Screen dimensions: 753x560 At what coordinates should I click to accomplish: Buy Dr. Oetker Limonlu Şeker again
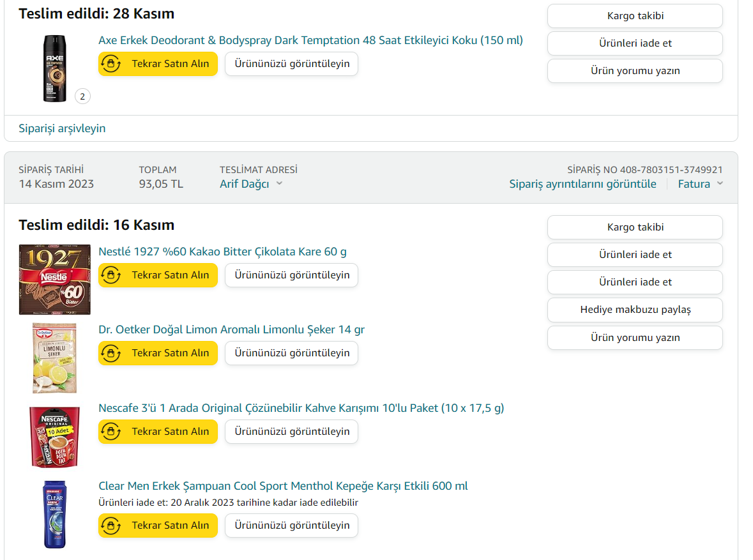pyautogui.click(x=158, y=353)
